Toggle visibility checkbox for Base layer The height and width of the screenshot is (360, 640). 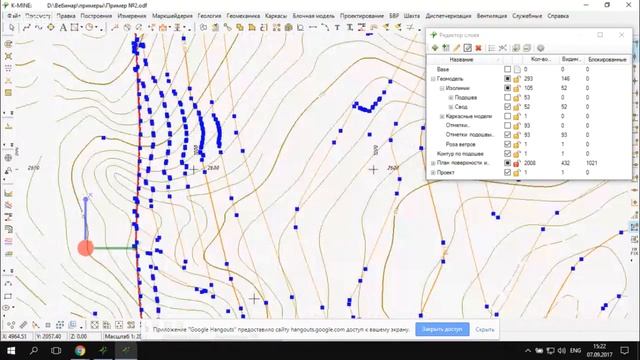coord(507,69)
